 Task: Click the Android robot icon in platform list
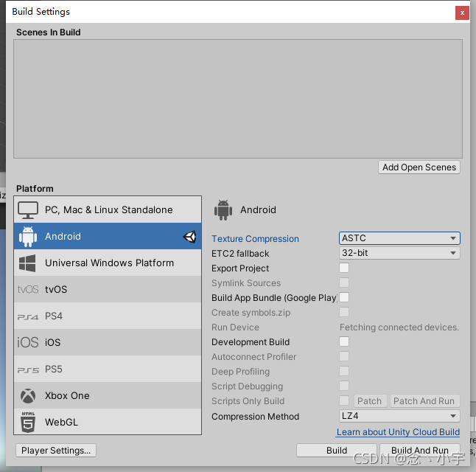point(28,237)
